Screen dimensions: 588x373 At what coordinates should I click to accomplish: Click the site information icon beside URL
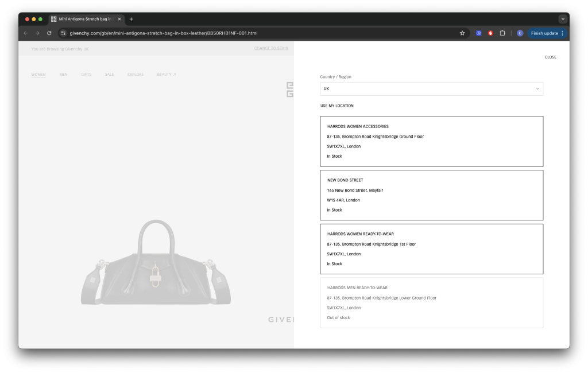click(64, 33)
